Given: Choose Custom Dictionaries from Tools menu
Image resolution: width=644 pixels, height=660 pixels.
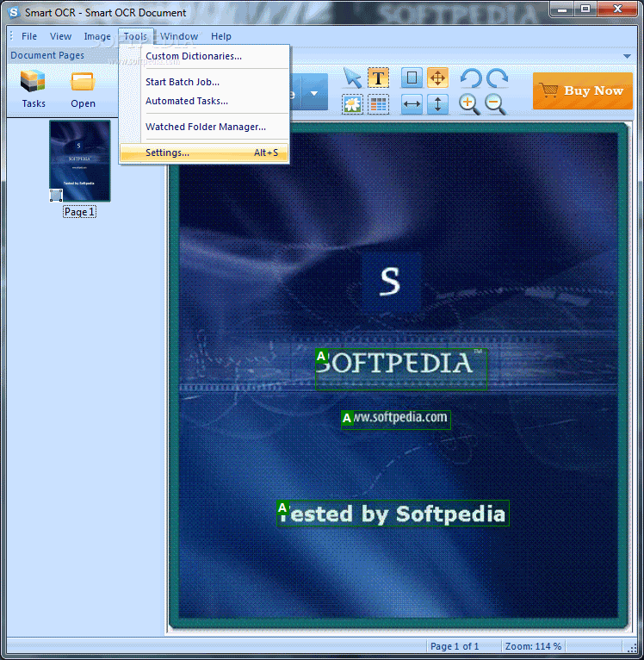Looking at the screenshot, I should (204, 56).
